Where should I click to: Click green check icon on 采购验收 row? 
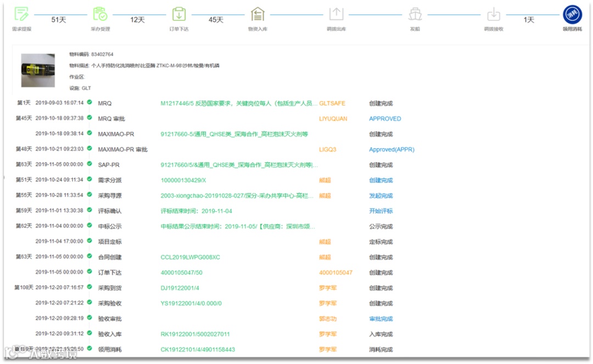89,302
